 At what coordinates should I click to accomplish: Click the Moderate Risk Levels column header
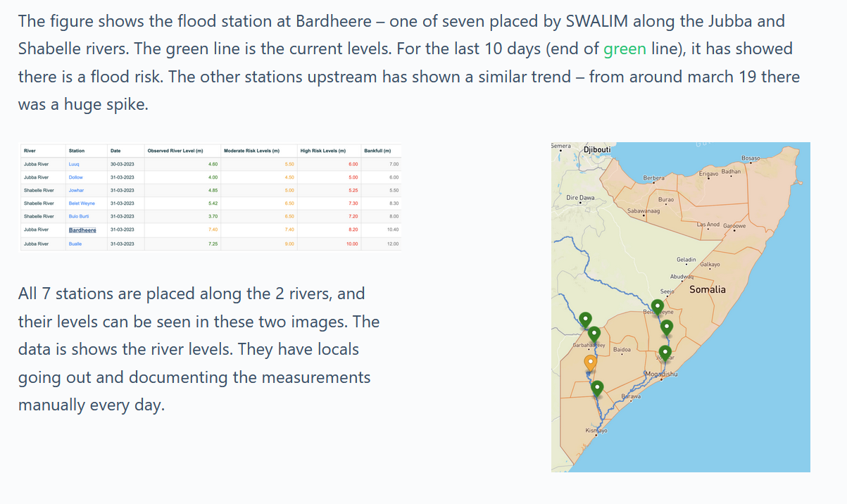251,151
